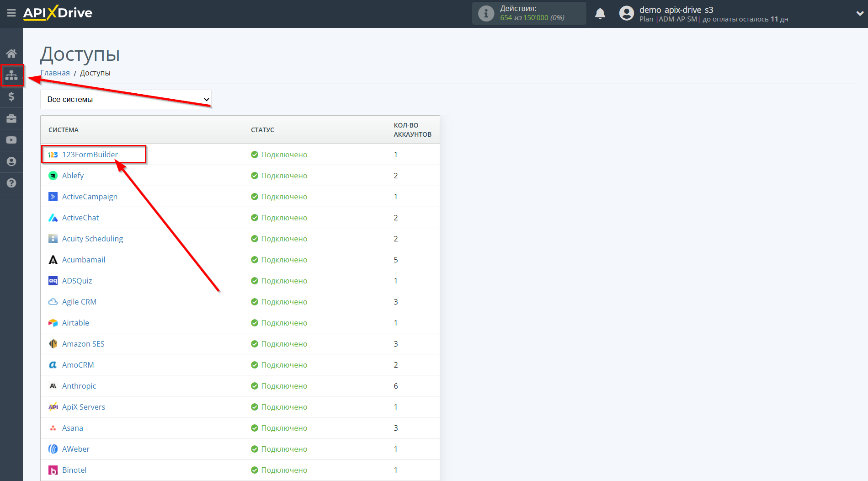This screenshot has height=481, width=868.
Task: Click the Anthropic logo icon
Action: pos(53,386)
